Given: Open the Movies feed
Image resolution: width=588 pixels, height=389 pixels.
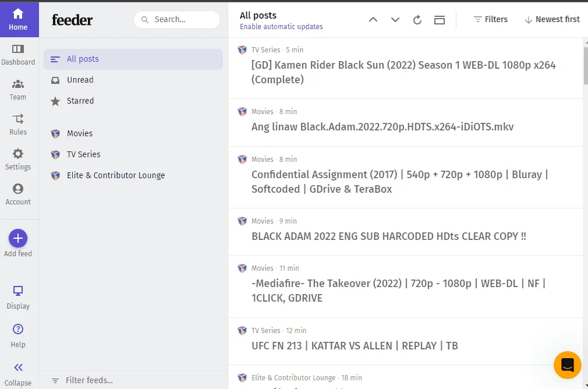Looking at the screenshot, I should coord(133,133).
